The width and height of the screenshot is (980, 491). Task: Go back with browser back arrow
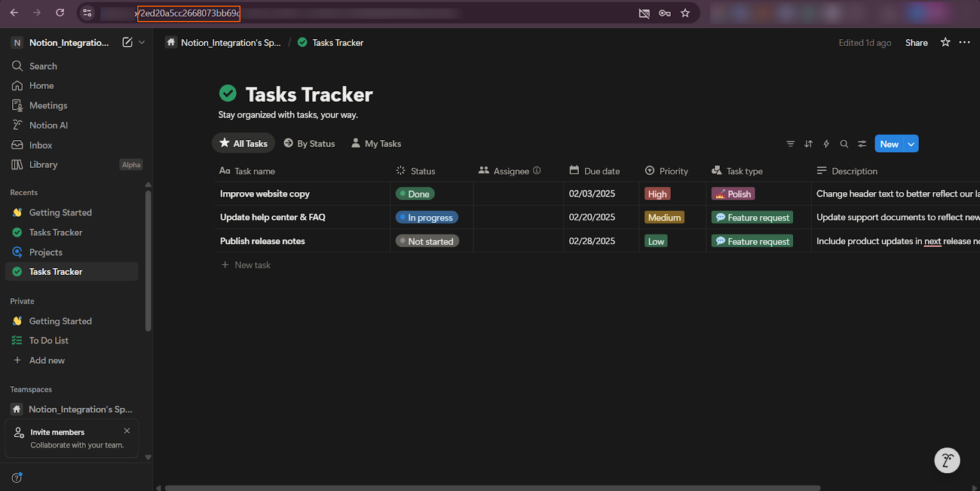pos(14,12)
